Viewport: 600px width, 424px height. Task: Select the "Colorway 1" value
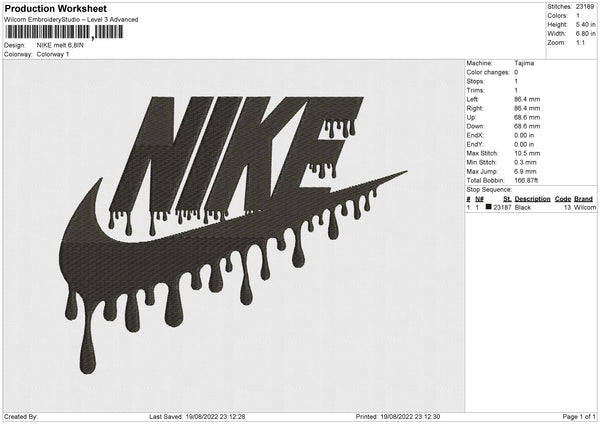pyautogui.click(x=53, y=54)
